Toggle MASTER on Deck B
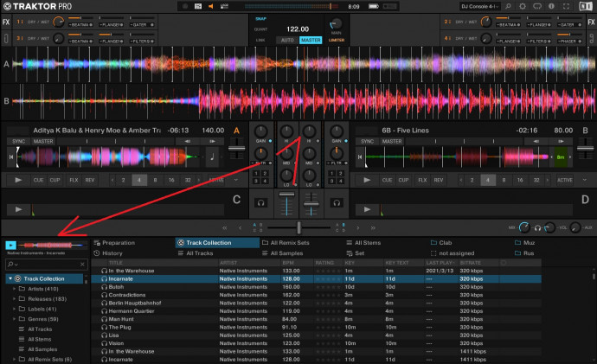597x364 pixels. [x=392, y=141]
